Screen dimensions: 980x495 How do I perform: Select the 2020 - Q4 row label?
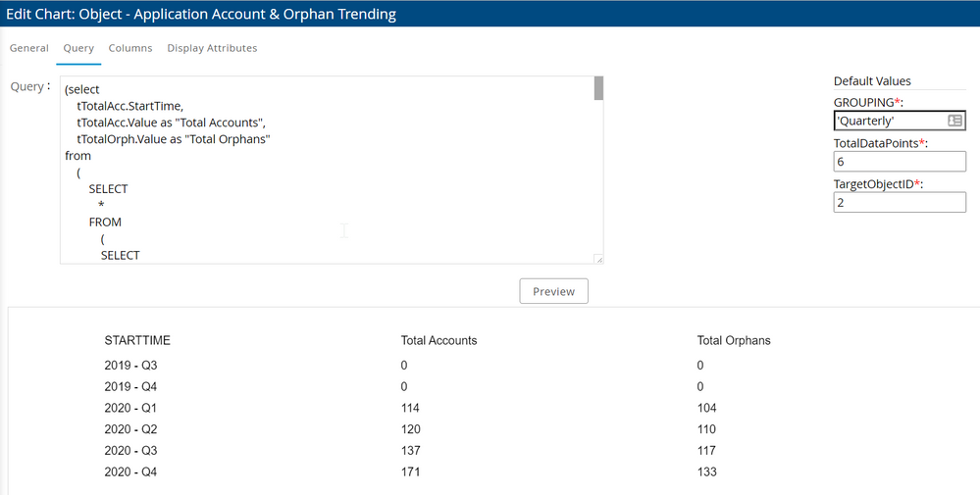tap(129, 472)
